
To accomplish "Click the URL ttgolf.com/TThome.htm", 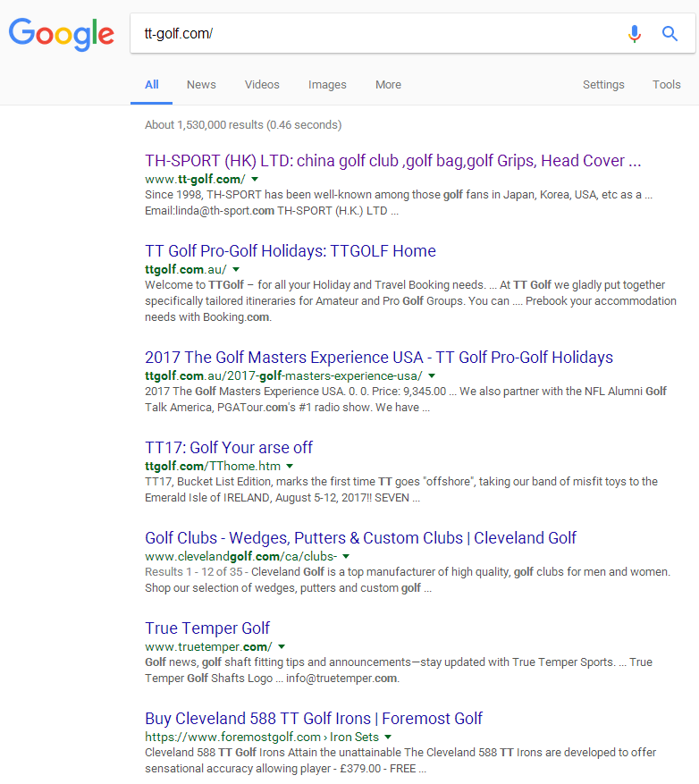I will pyautogui.click(x=213, y=466).
